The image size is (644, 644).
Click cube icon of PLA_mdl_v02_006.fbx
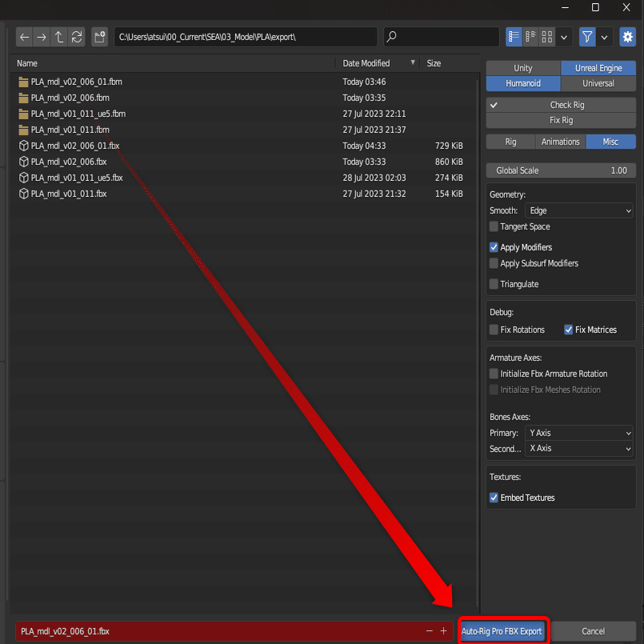click(x=23, y=162)
